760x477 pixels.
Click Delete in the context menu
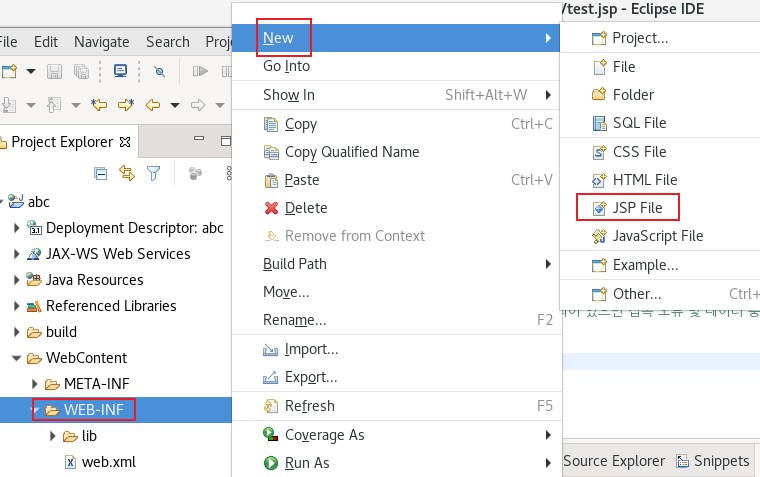(x=396, y=208)
